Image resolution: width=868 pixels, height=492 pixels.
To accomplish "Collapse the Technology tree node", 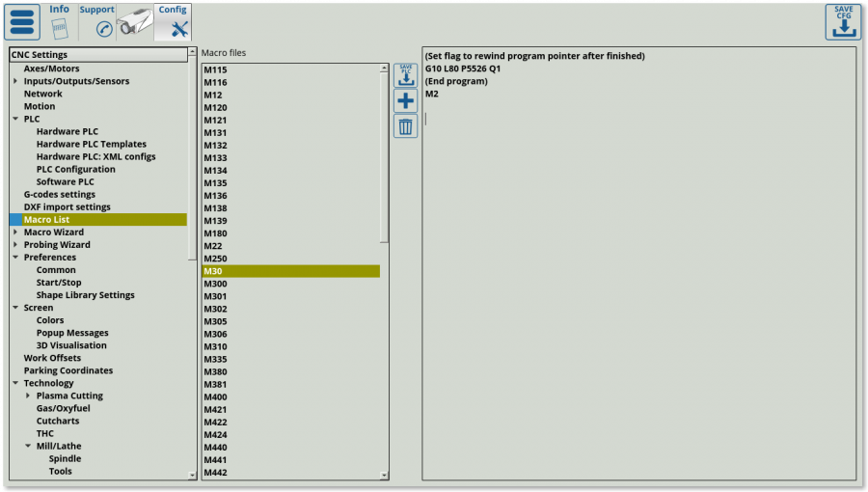I will (15, 383).
